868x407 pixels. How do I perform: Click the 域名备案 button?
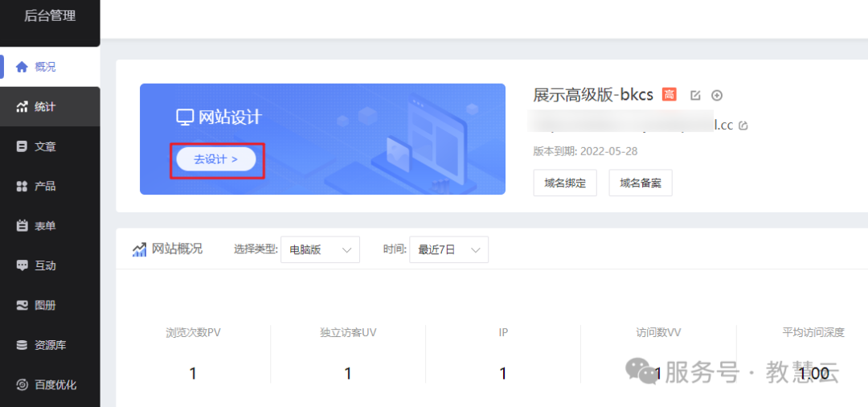coord(641,183)
